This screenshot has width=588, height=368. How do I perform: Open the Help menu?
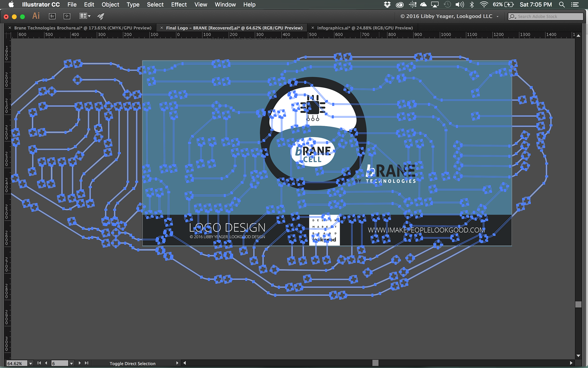point(249,4)
